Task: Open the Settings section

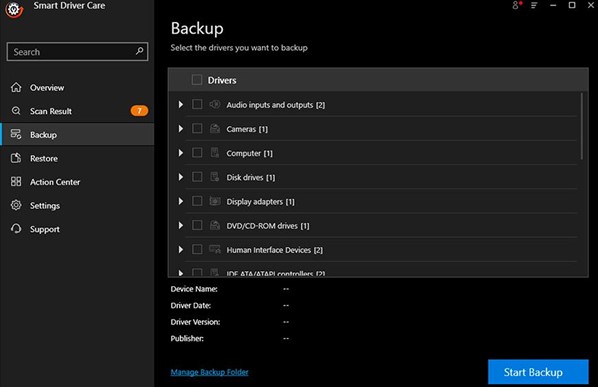Action: pos(77,205)
